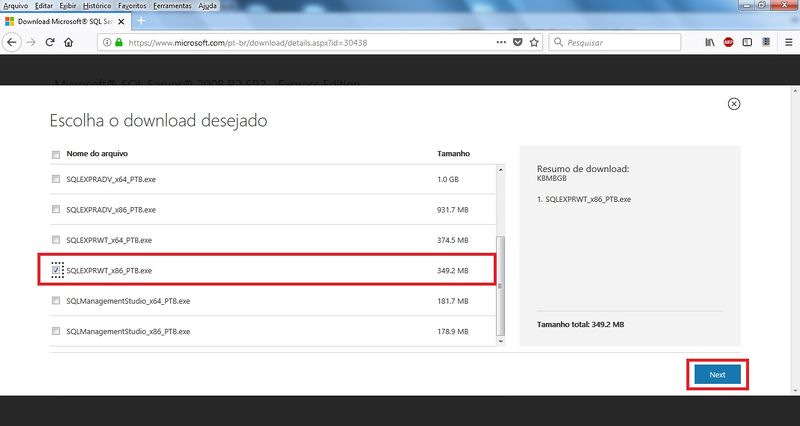The height and width of the screenshot is (426, 800).
Task: Click summary item 1. SQLEXPRWT_x86_PTB.exe
Action: pyautogui.click(x=584, y=199)
